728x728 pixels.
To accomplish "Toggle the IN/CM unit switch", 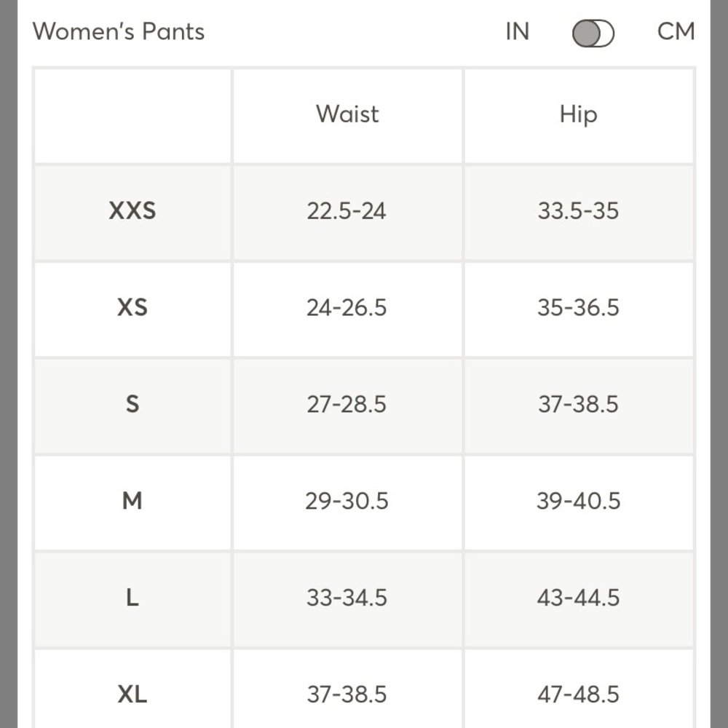I will (x=593, y=33).
